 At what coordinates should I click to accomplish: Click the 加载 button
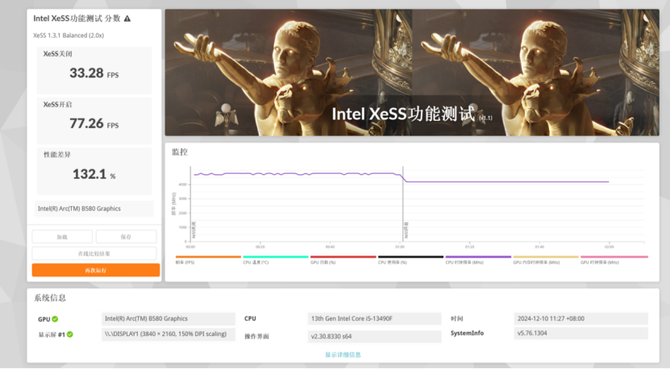pyautogui.click(x=62, y=237)
